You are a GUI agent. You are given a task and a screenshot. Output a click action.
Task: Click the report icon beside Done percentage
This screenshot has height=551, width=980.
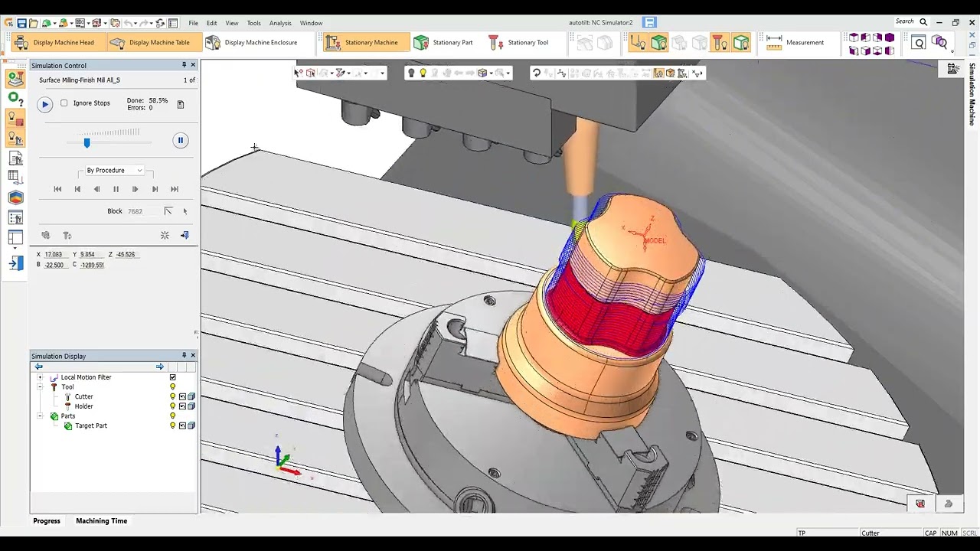coord(181,104)
